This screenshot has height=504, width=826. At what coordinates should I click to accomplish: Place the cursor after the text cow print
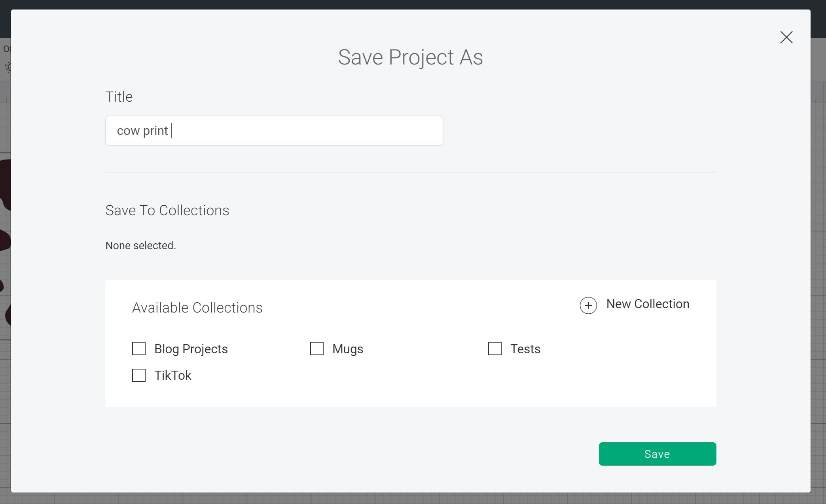[x=172, y=131]
